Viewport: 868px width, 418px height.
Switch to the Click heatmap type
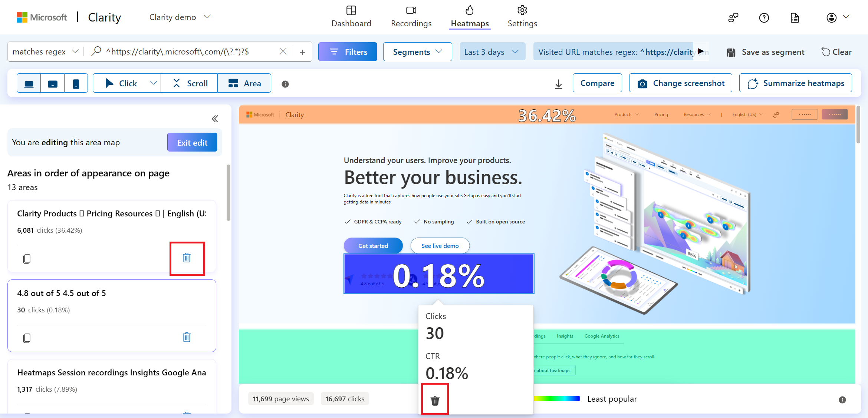point(121,83)
